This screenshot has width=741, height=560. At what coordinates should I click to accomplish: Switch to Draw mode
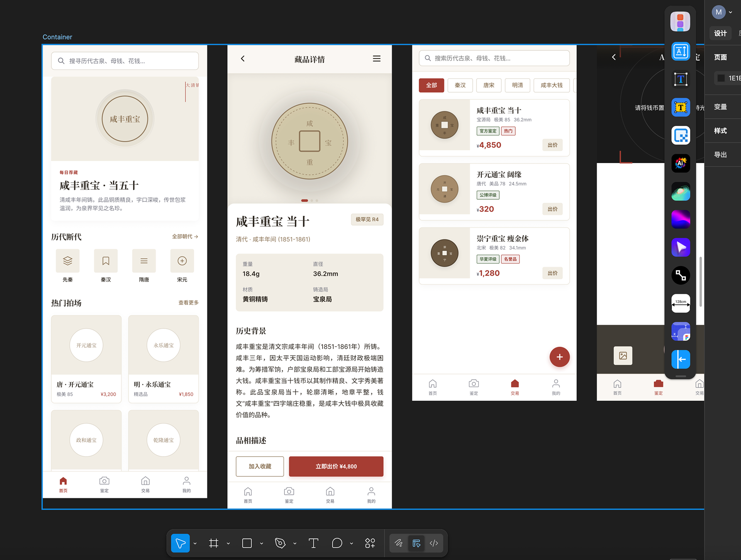[399, 543]
